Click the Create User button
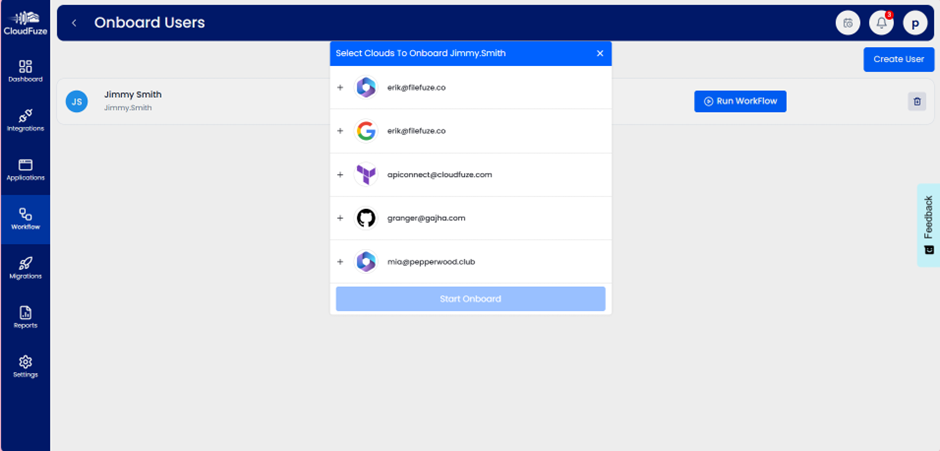Image resolution: width=940 pixels, height=451 pixels. (x=899, y=59)
